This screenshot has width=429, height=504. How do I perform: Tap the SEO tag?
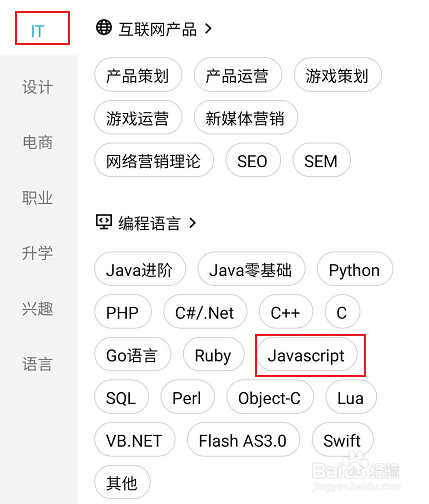[x=253, y=160]
